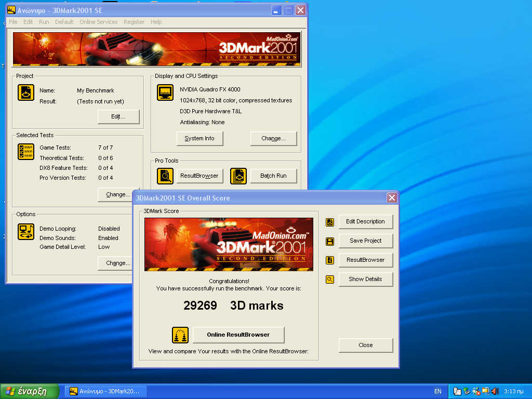Click the Display and CPU Settings monitor icon
This screenshot has width=532, height=399.
click(x=165, y=92)
